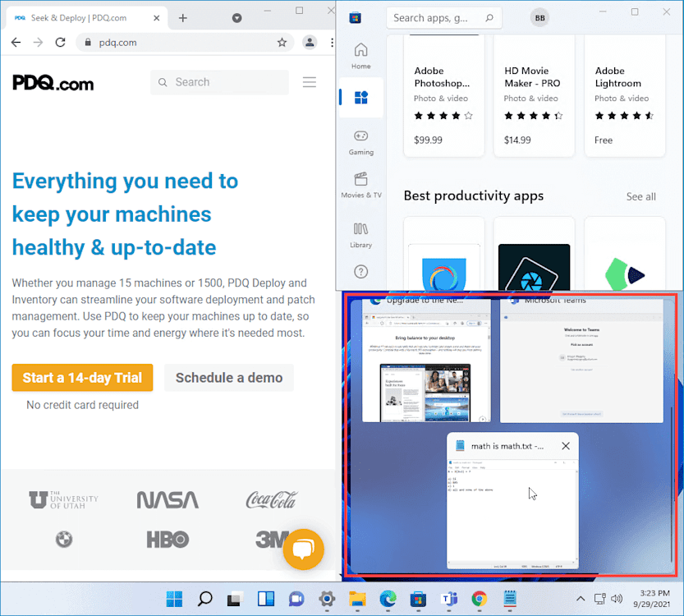
Task: Open Chrome three-dot menu
Action: (x=332, y=43)
